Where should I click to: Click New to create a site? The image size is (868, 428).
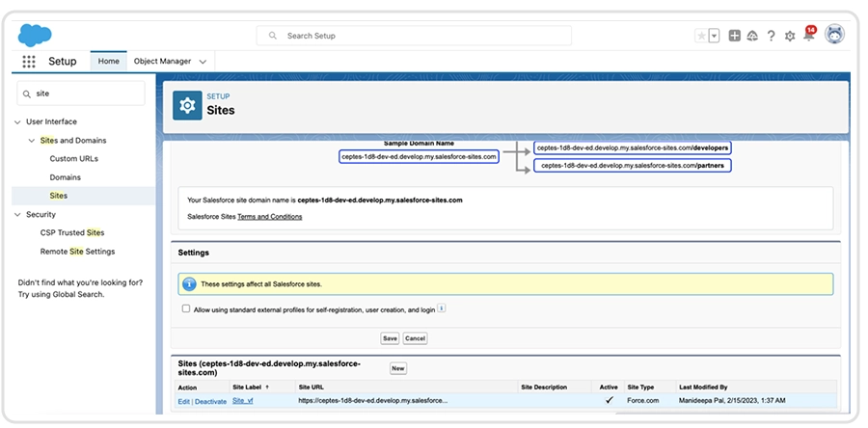(x=397, y=368)
